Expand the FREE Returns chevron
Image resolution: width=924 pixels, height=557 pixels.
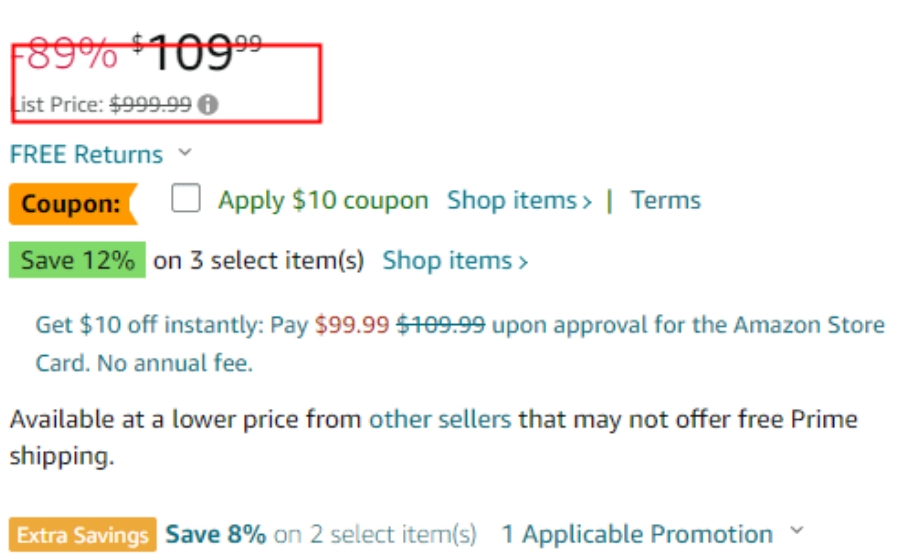[x=185, y=153]
